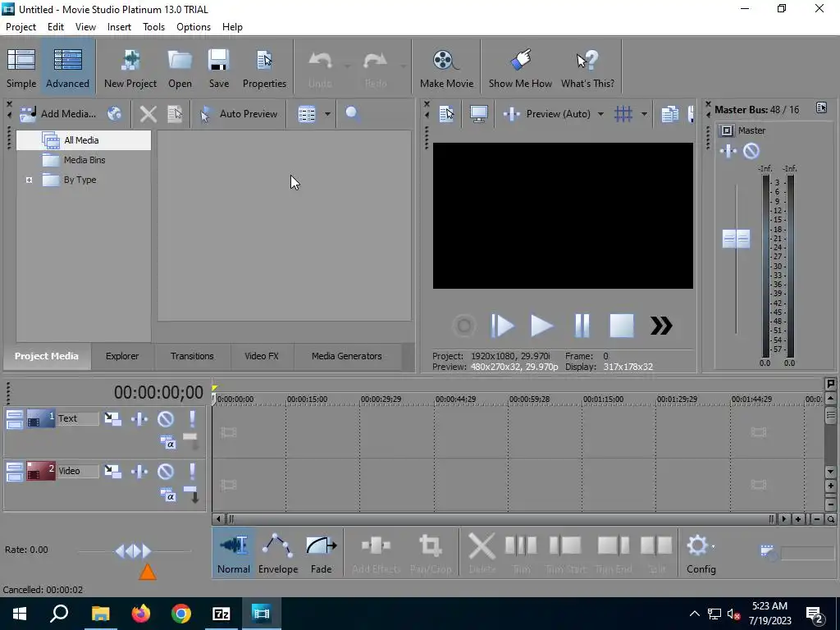
Task: Open the media Views dropdown arrow
Action: pos(326,113)
